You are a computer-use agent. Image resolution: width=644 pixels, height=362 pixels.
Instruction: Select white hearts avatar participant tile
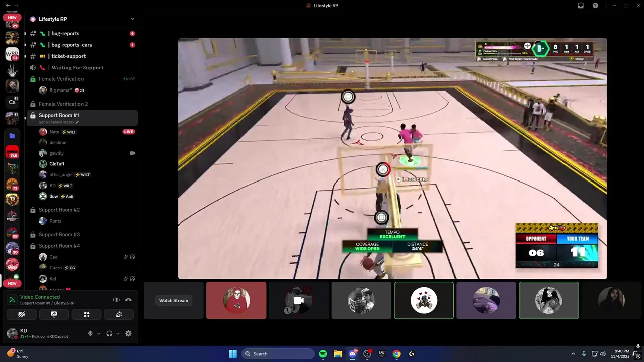pyautogui.click(x=424, y=300)
